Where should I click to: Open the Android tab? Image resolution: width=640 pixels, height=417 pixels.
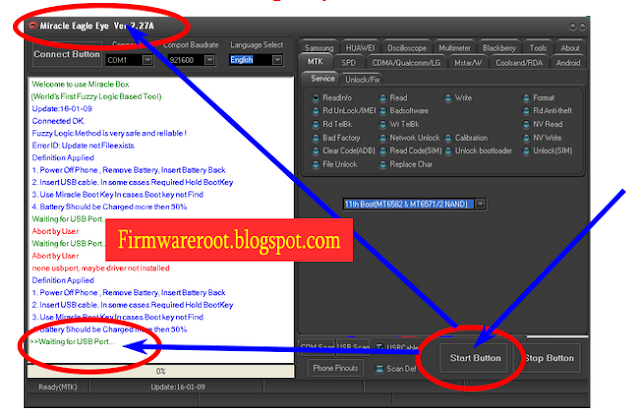[568, 63]
